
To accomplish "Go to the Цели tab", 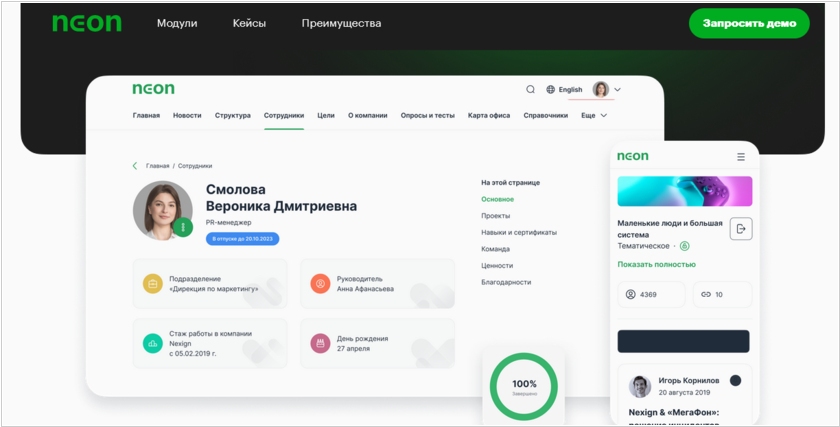I will pos(326,115).
